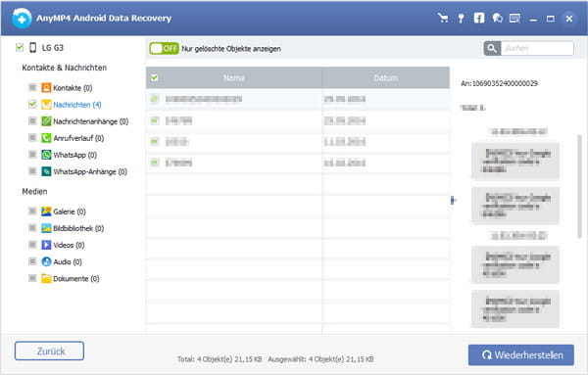Click the Bildbibliothek icon

tap(46, 228)
